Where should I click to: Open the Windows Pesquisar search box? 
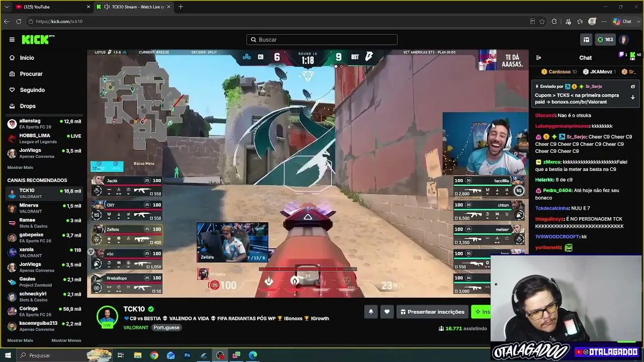[x=64, y=355]
